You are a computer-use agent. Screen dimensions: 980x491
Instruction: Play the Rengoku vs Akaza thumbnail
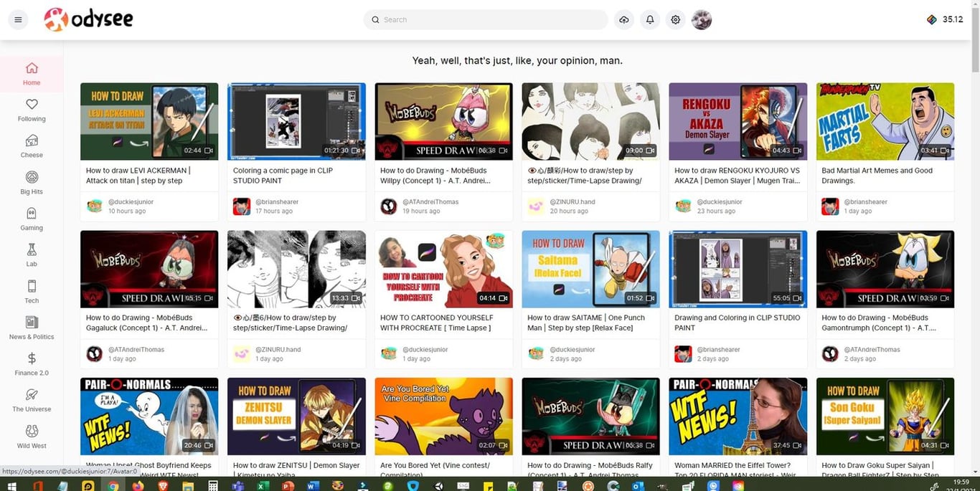click(738, 121)
